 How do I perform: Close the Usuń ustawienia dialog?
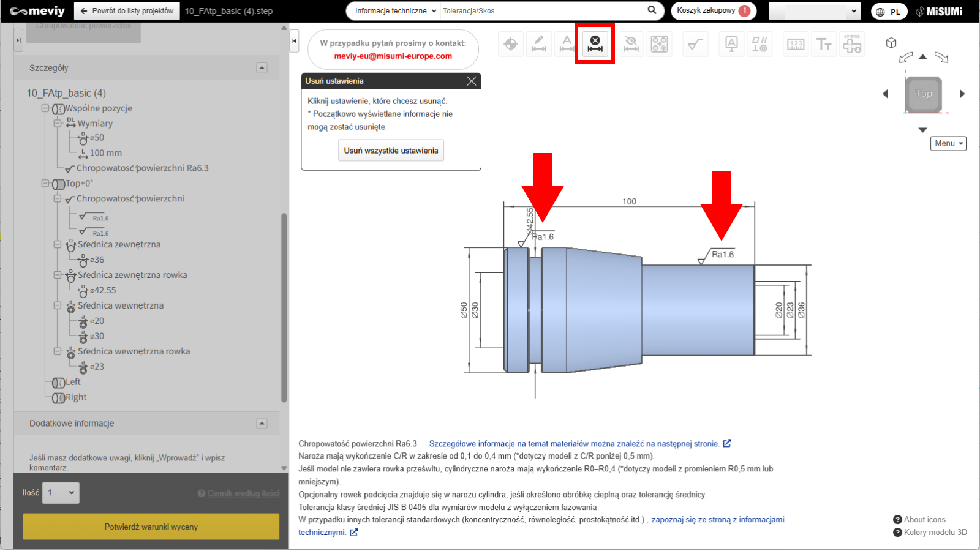point(471,81)
